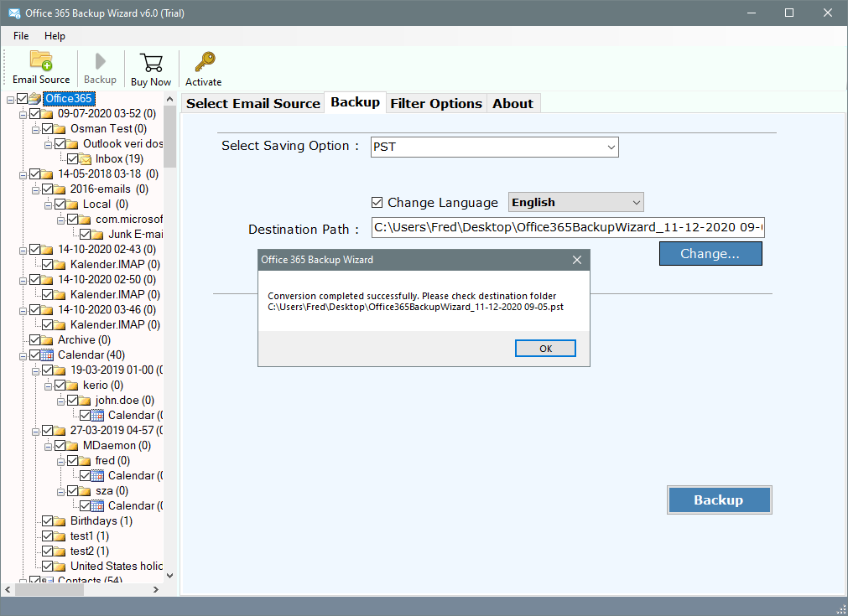Select the Office365 root folder icon
Image resolution: width=848 pixels, height=616 pixels.
(x=35, y=98)
